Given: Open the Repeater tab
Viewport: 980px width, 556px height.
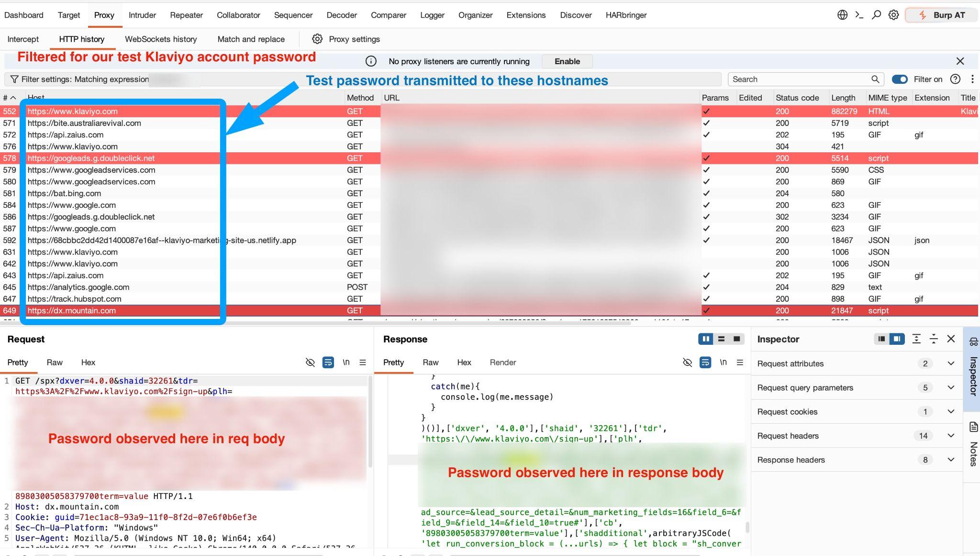Looking at the screenshot, I should [186, 15].
